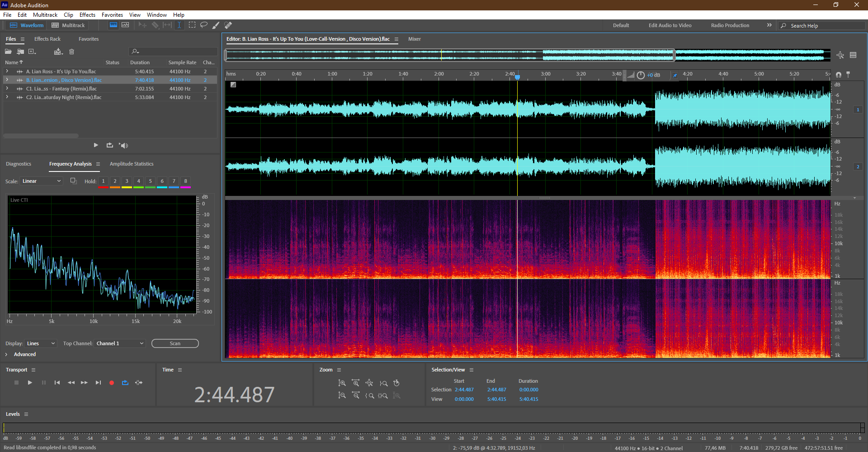
Task: Adjust the HUD volume knob
Action: (x=641, y=75)
